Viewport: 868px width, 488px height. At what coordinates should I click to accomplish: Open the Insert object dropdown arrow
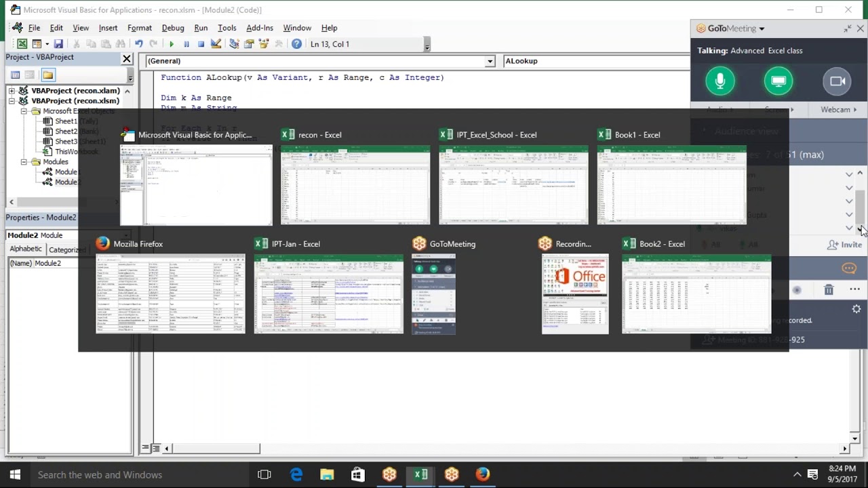tap(46, 44)
